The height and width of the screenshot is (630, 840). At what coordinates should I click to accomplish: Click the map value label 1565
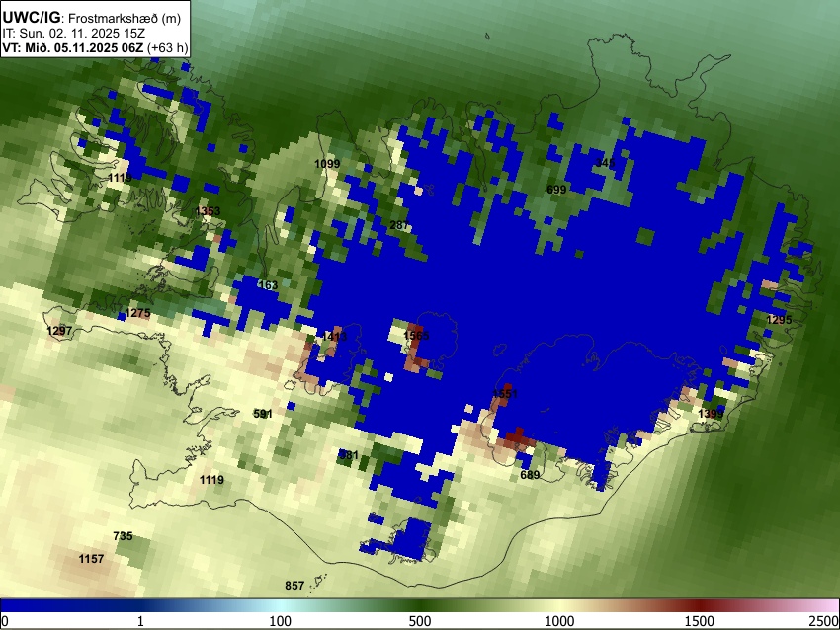pyautogui.click(x=416, y=336)
